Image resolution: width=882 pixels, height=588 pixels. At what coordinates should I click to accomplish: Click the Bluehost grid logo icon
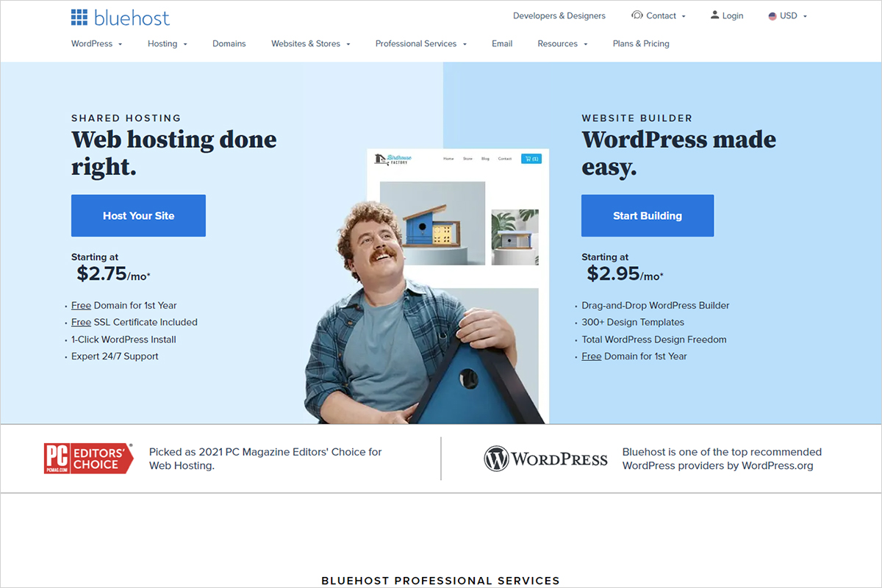pyautogui.click(x=79, y=18)
